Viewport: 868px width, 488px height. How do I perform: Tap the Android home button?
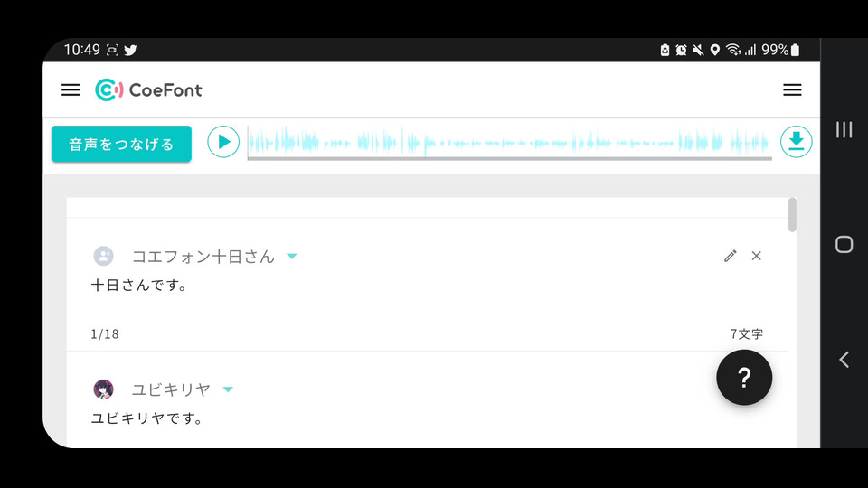[x=844, y=245]
